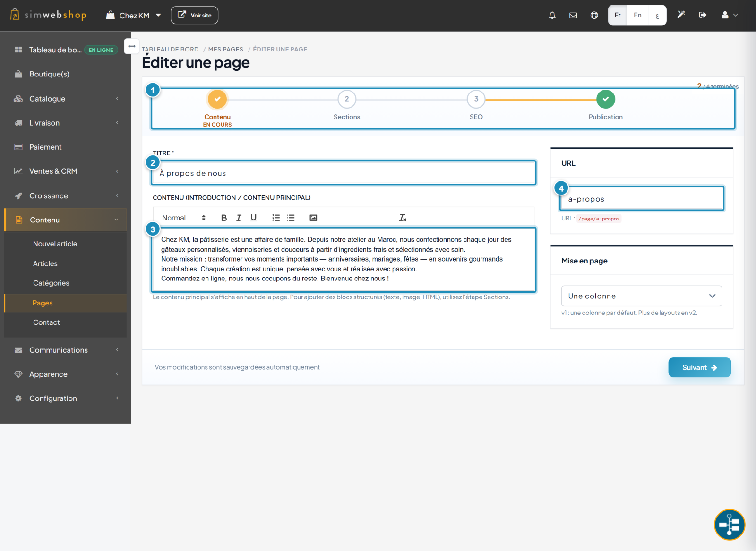Expand the Croissance menu
The width and height of the screenshot is (756, 551).
[66, 195]
